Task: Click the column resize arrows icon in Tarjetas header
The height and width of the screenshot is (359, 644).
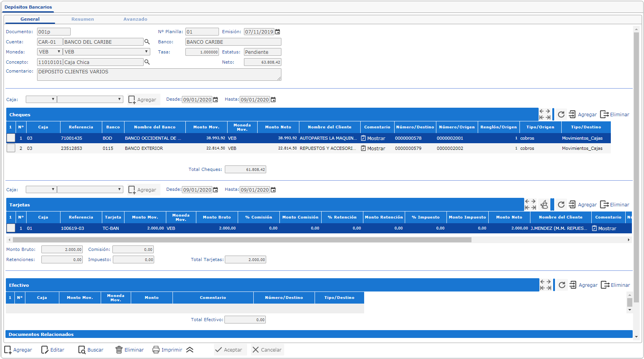Action: click(x=530, y=204)
